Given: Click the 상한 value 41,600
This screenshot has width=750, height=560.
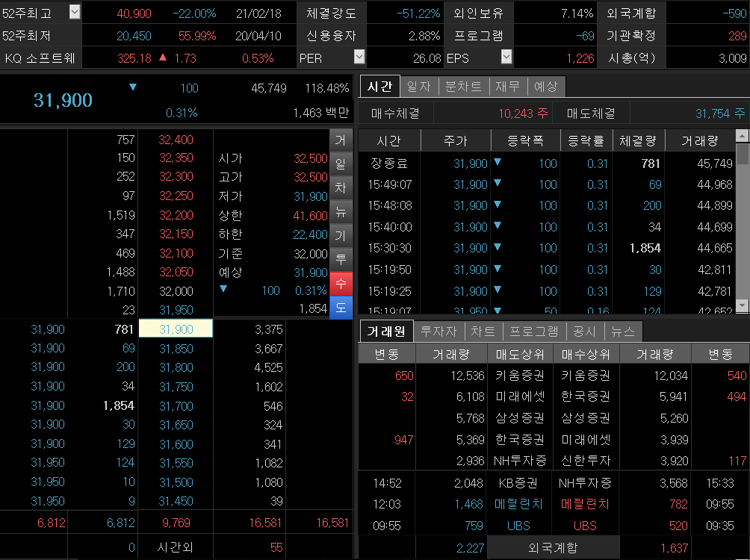Looking at the screenshot, I should click(x=310, y=216).
